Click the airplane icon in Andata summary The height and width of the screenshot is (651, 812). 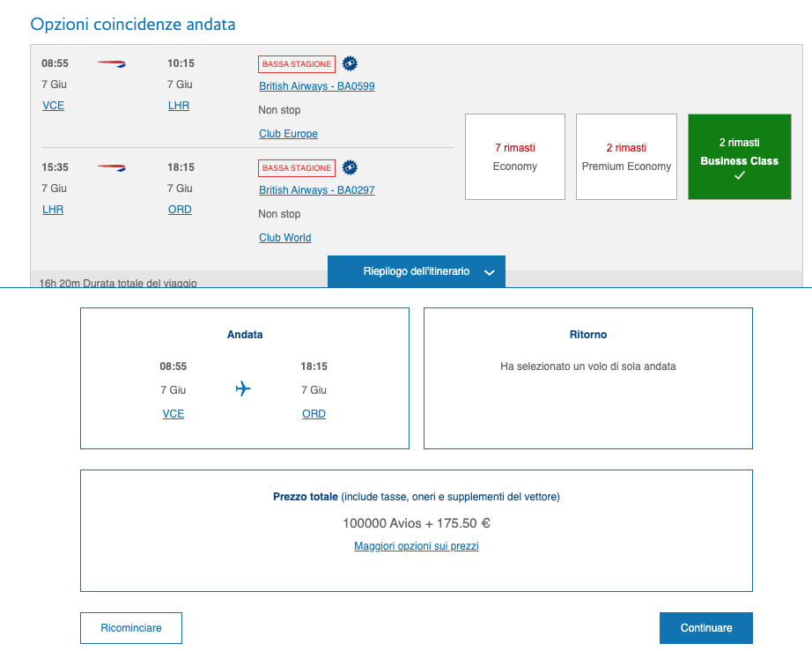click(243, 388)
